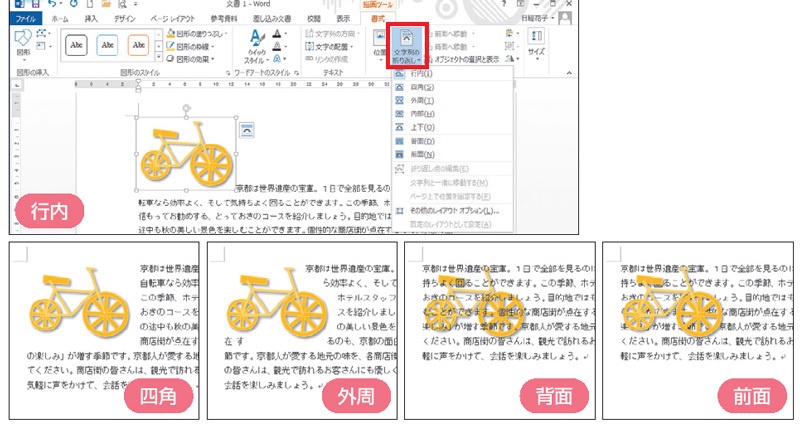Open 図形の枠線 shape outline dropdown
800x426 pixels.
(197, 45)
